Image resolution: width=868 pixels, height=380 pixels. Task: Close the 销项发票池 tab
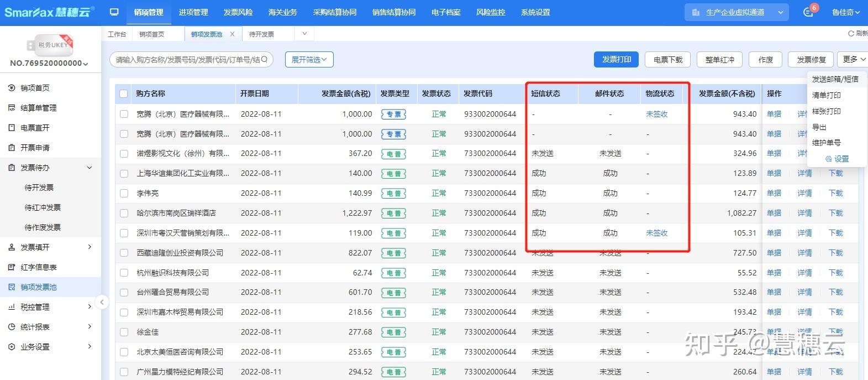pos(232,34)
